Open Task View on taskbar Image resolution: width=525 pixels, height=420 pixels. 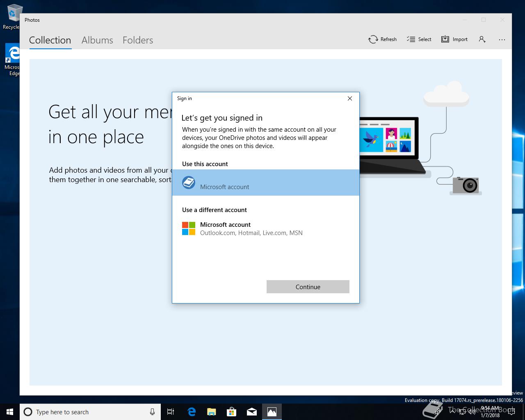point(171,412)
